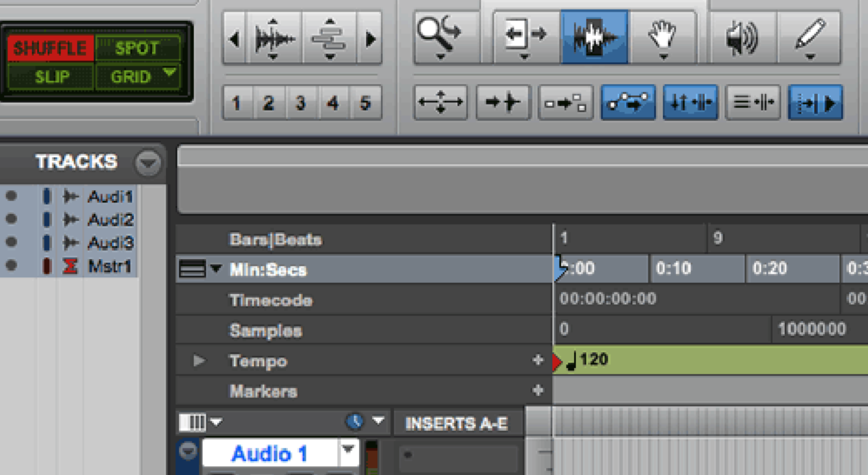Select the Trim tool
The height and width of the screenshot is (475, 868).
[525, 37]
